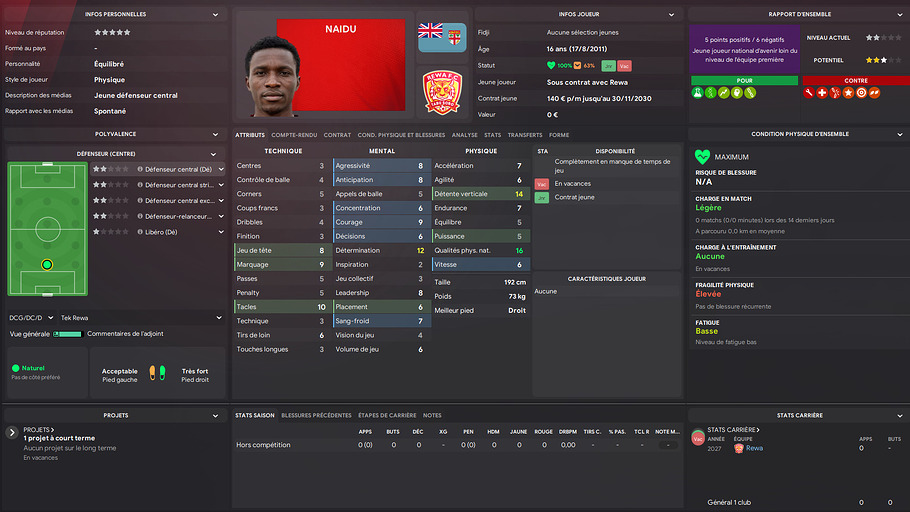
Task: Click the green Jnr status badge in Statut
Action: pos(608,66)
